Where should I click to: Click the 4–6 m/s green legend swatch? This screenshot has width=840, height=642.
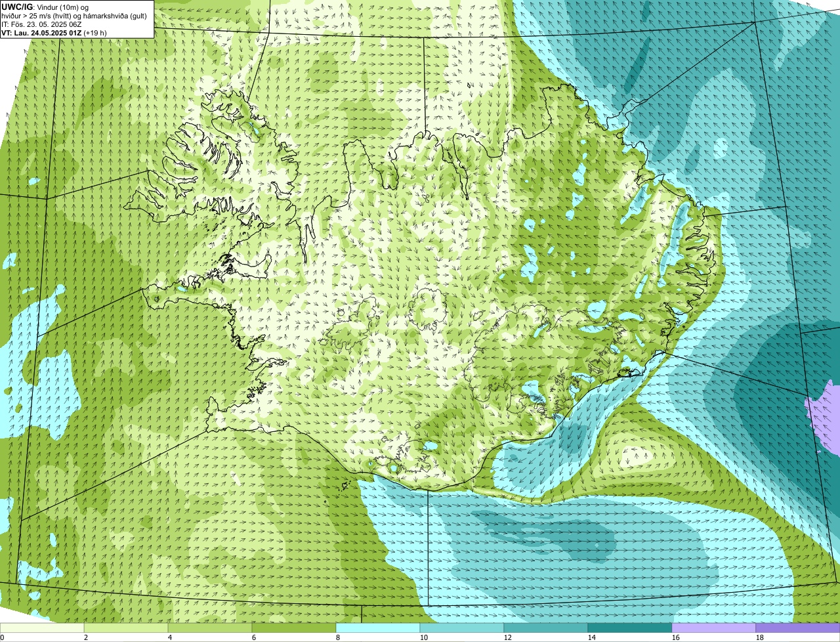click(210, 628)
